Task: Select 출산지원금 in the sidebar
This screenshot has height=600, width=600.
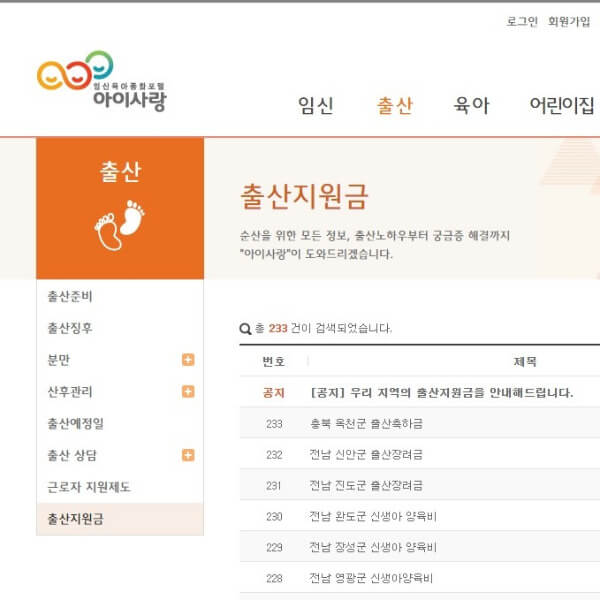Action: [76, 519]
